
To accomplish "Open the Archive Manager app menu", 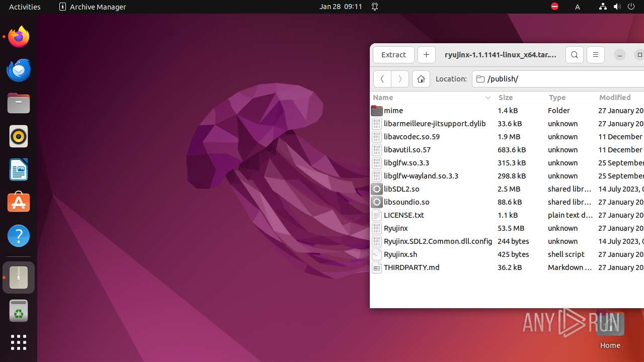I will coord(93,7).
